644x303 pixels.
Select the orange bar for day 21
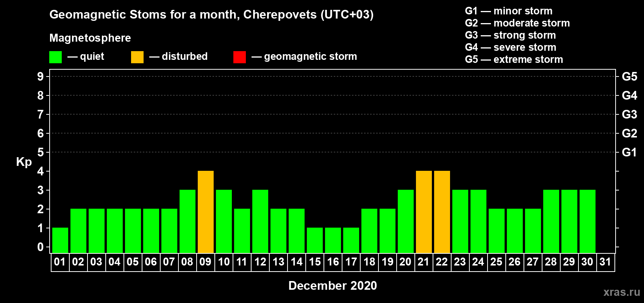tap(424, 212)
